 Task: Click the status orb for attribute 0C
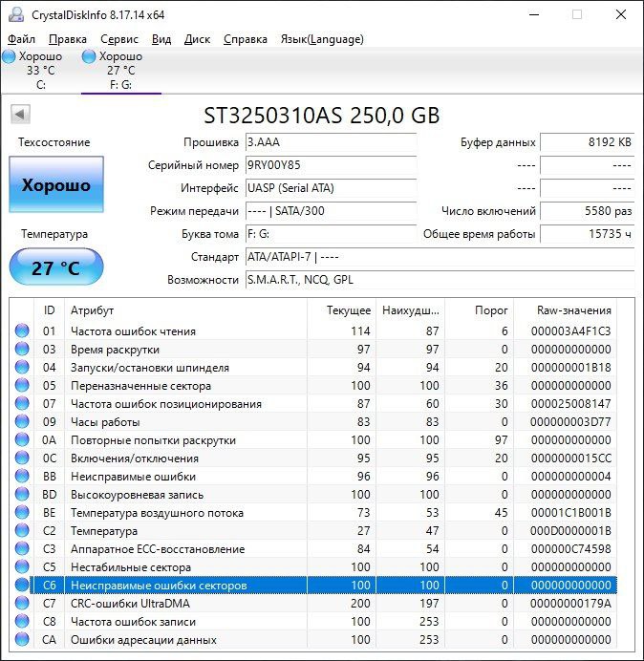pyautogui.click(x=22, y=458)
